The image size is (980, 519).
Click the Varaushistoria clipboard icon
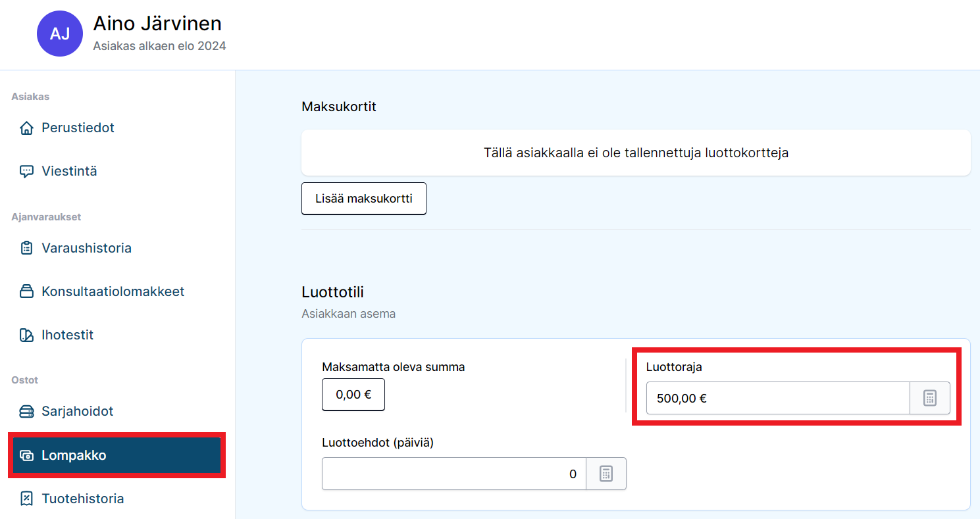click(x=26, y=248)
